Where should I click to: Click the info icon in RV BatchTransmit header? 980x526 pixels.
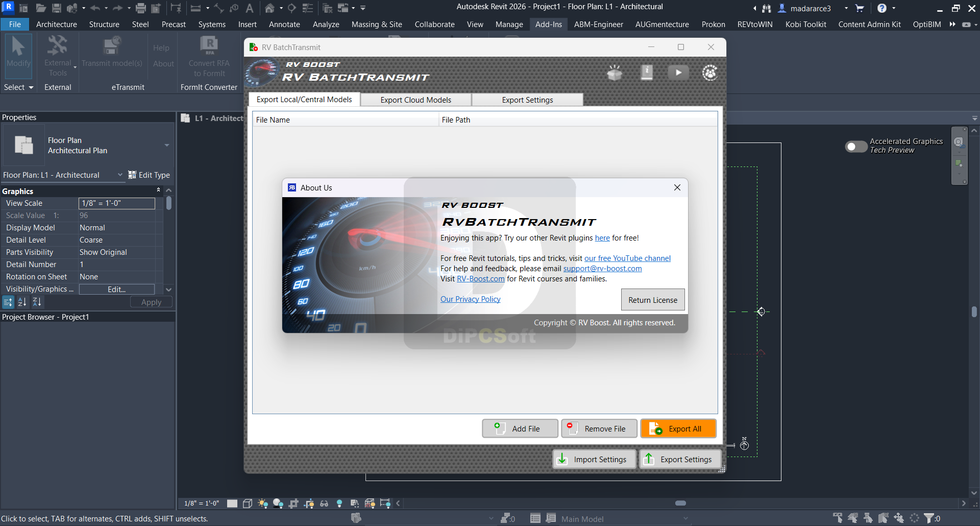647,73
